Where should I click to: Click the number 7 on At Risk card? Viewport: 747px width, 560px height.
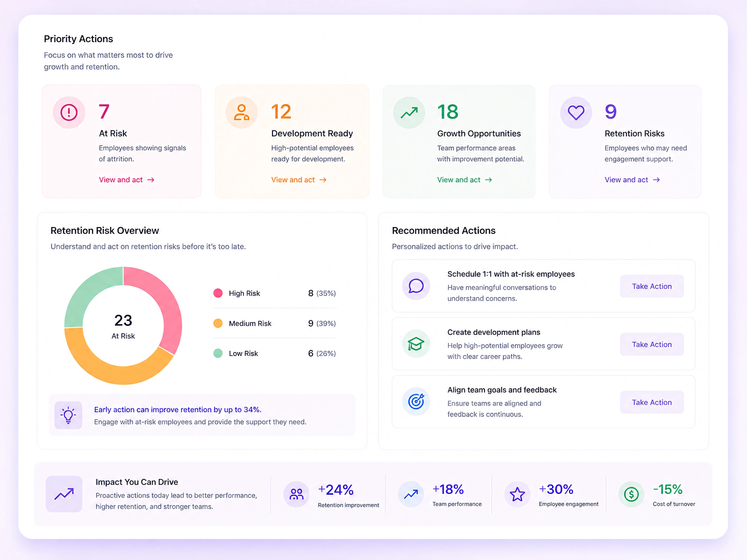(x=104, y=112)
